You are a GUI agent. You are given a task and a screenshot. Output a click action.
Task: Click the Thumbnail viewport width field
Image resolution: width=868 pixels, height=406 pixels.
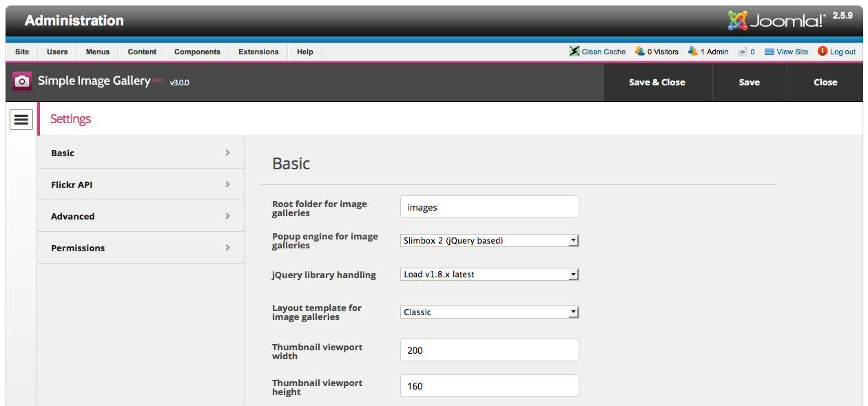pos(490,350)
